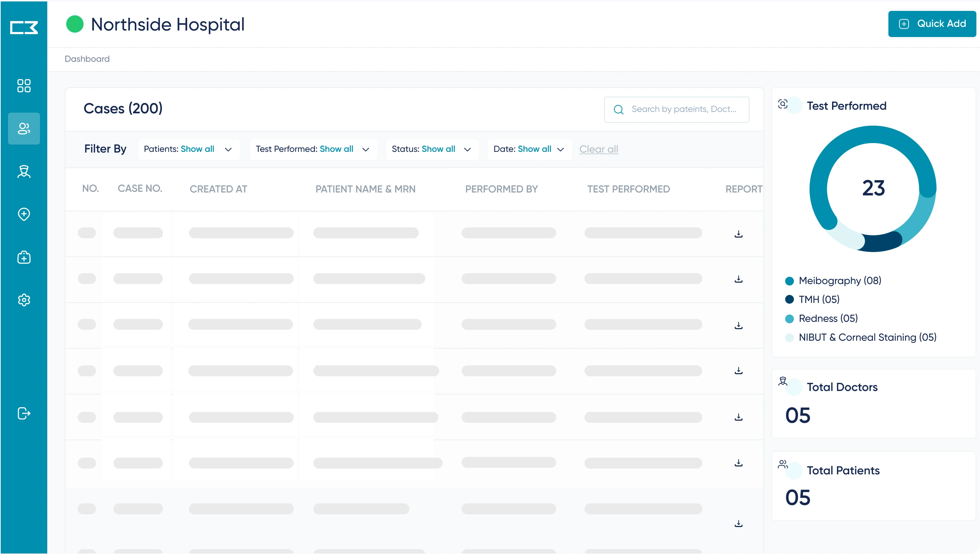Click the TMH (05) legend label

(x=819, y=300)
